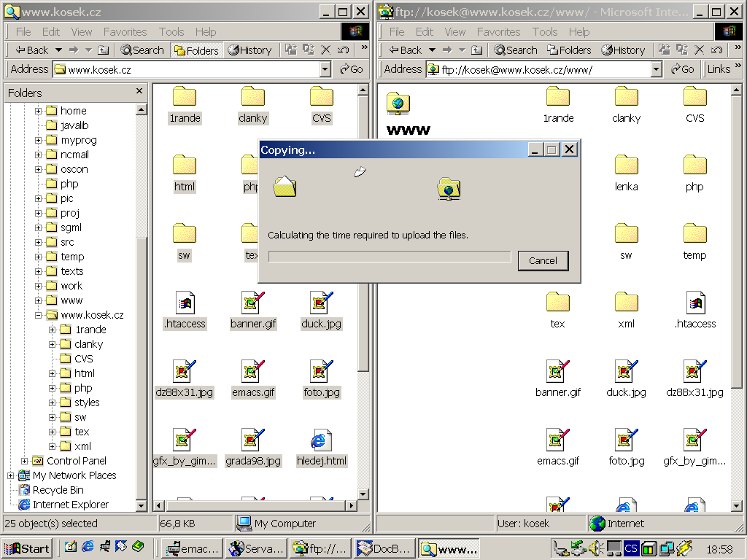747x560 pixels.
Task: Expand the home folder in tree
Action: [x=38, y=111]
